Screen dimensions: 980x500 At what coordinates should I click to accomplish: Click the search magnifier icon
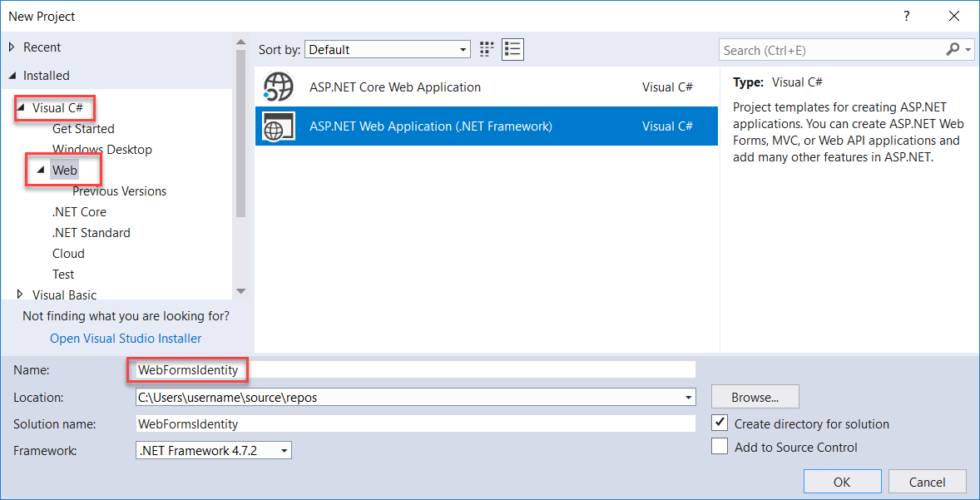pyautogui.click(x=951, y=50)
